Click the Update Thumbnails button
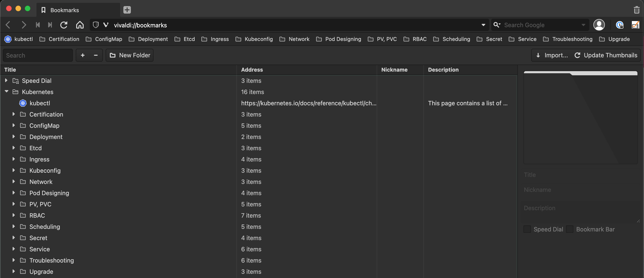The width and height of the screenshot is (644, 278). pos(605,55)
